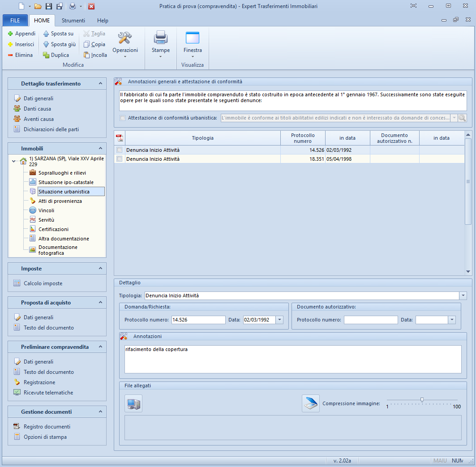Click the Elimina red minus icon

tap(10, 55)
